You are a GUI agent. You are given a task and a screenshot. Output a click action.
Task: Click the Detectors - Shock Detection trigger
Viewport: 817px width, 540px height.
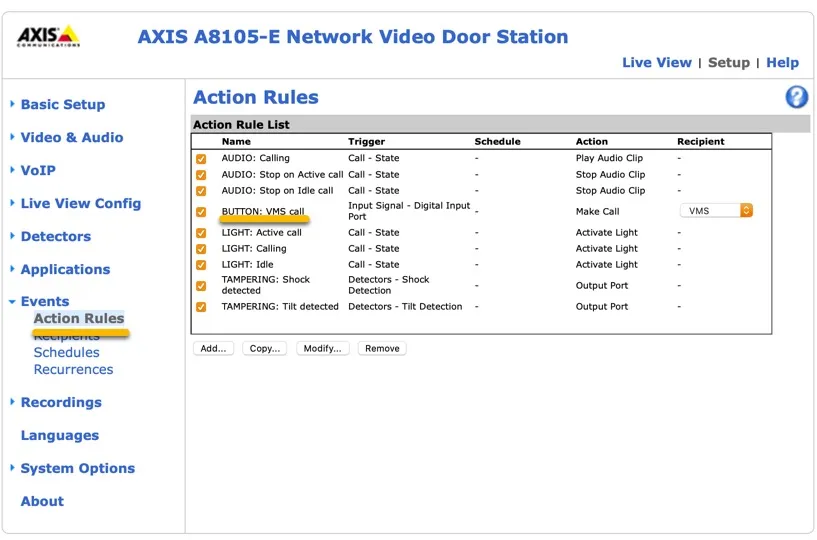[x=389, y=285]
